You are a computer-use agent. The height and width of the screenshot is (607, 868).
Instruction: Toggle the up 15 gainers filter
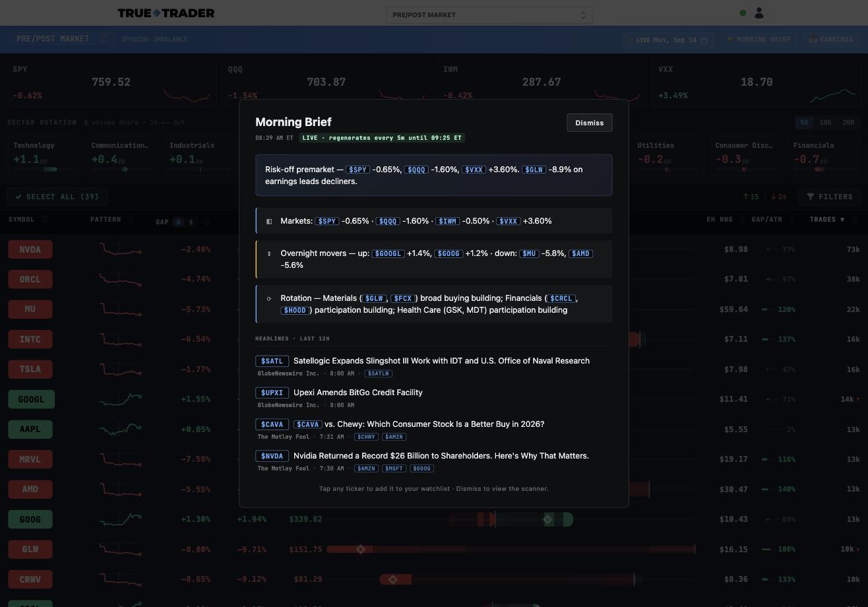click(x=751, y=197)
